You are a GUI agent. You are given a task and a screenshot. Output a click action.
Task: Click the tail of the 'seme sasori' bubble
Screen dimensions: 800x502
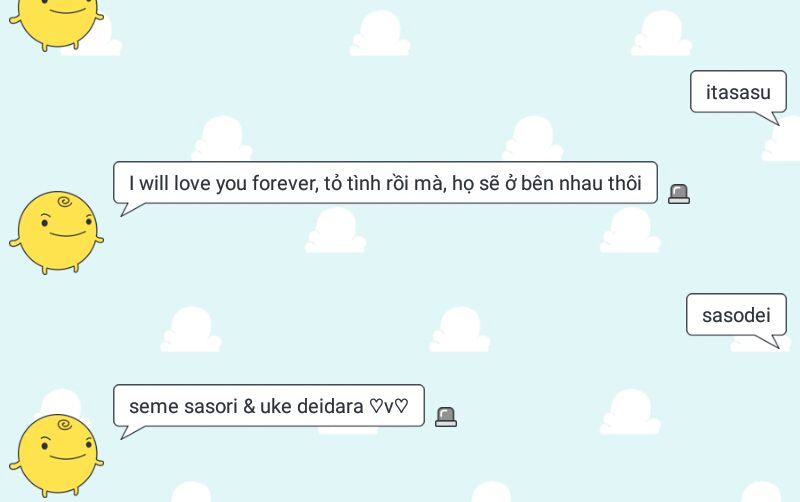pyautogui.click(x=131, y=432)
